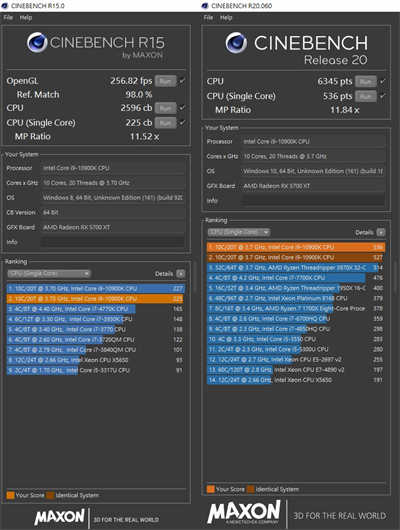Click OS field in R15 system panel
Screen dimensions: 400x530
tap(113, 197)
